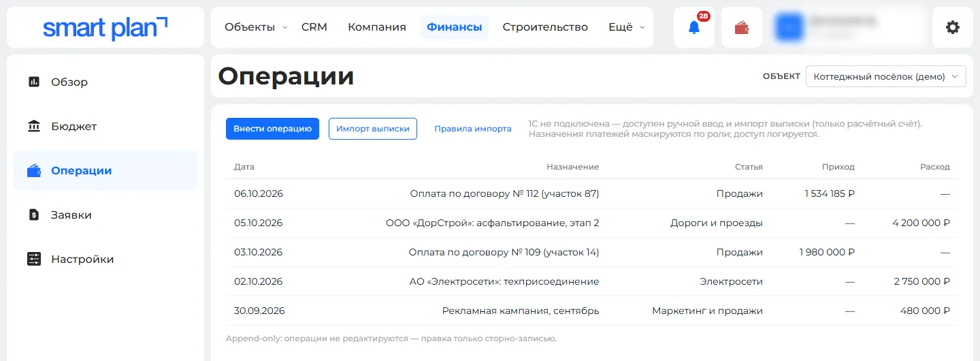Click the Обзор chart icon in sidebar
This screenshot has width=980, height=361.
[x=34, y=82]
